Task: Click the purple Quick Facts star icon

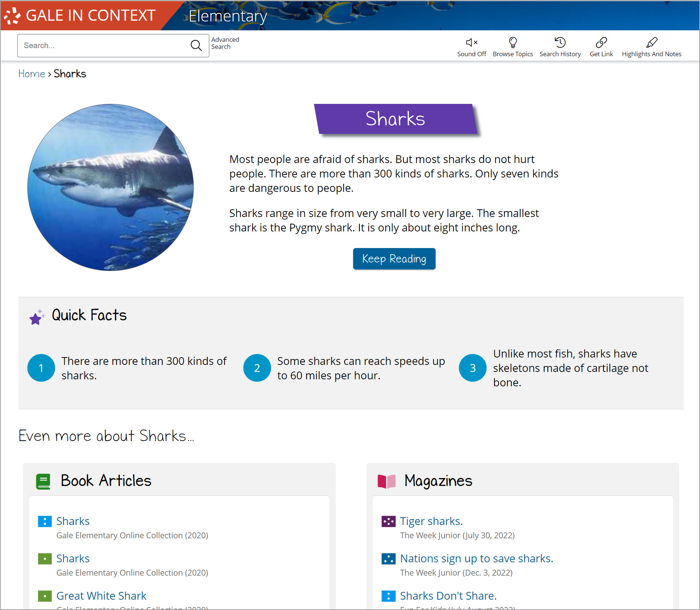Action: (x=37, y=317)
